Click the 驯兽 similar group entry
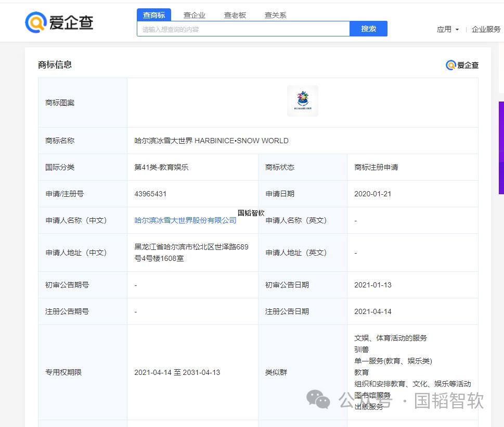The height and width of the screenshot is (427, 504). 361,349
